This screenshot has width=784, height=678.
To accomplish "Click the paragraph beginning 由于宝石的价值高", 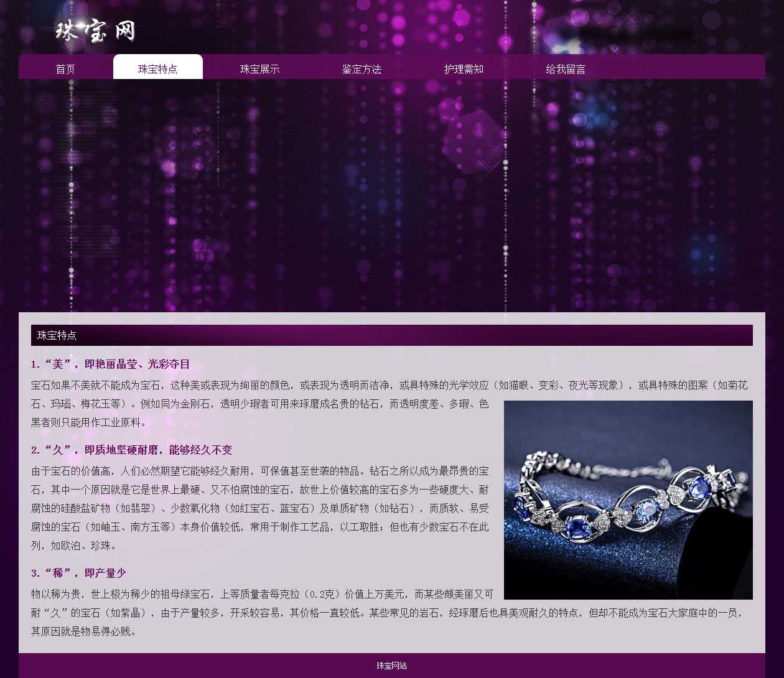I will (x=259, y=508).
